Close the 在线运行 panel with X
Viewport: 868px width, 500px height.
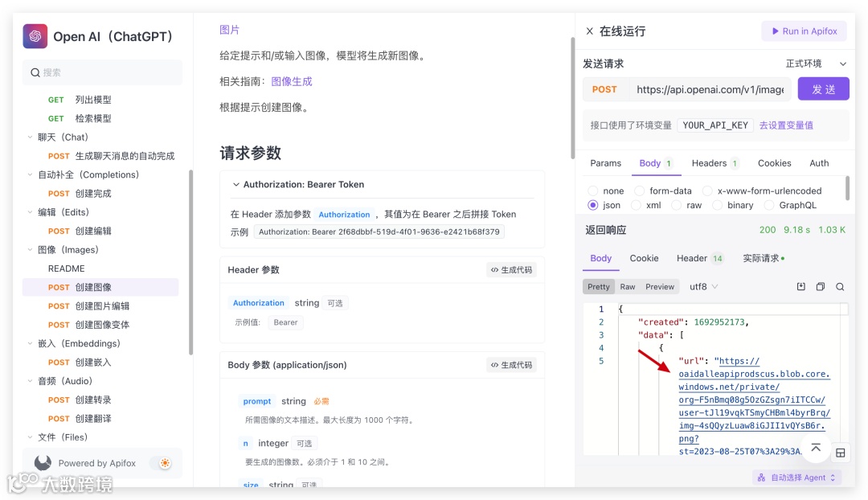coord(590,31)
